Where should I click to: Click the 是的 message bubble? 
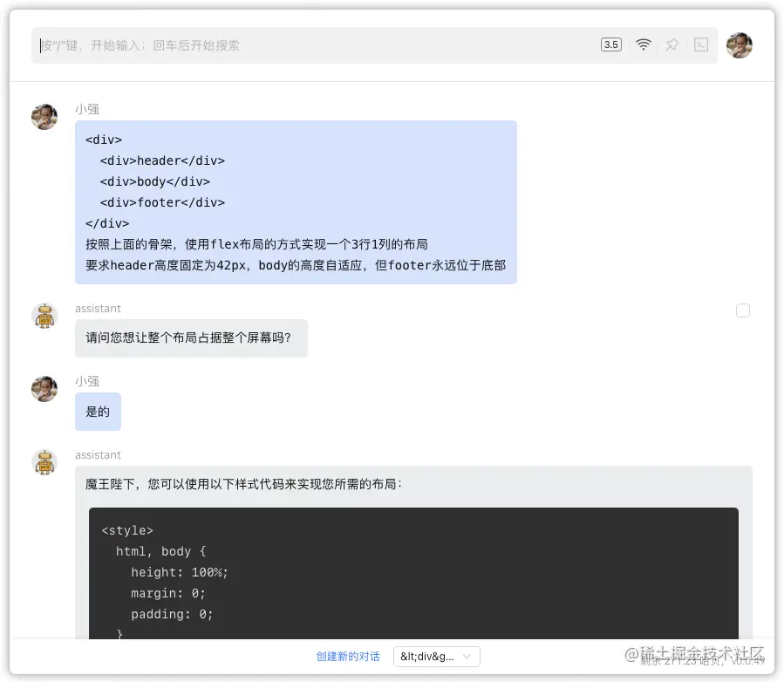tap(98, 412)
